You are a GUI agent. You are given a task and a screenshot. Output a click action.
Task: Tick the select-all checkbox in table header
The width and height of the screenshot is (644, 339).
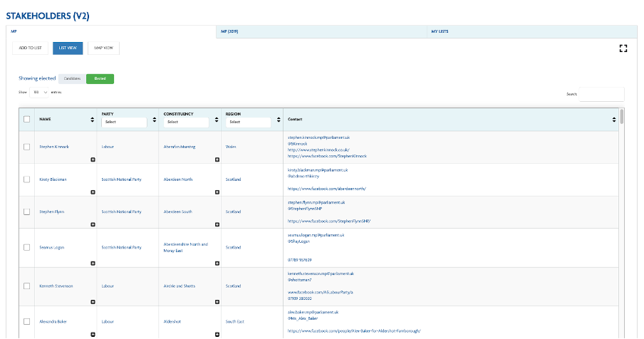(27, 120)
